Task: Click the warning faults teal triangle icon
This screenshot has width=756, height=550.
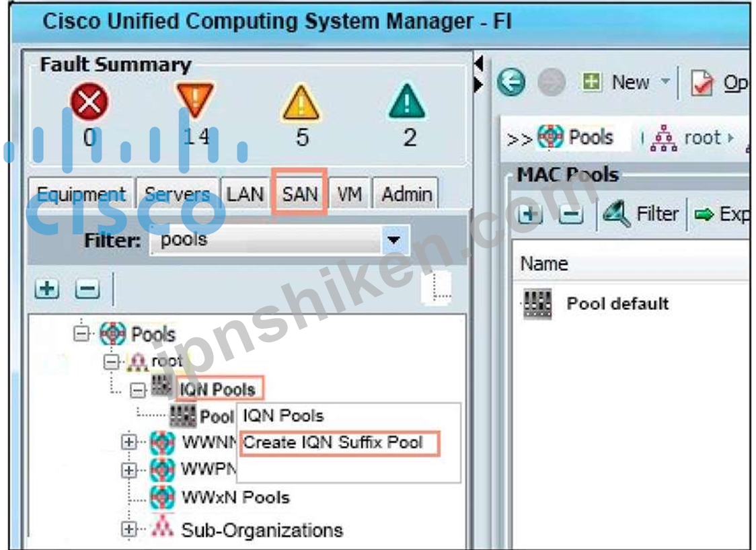Action: 407,102
